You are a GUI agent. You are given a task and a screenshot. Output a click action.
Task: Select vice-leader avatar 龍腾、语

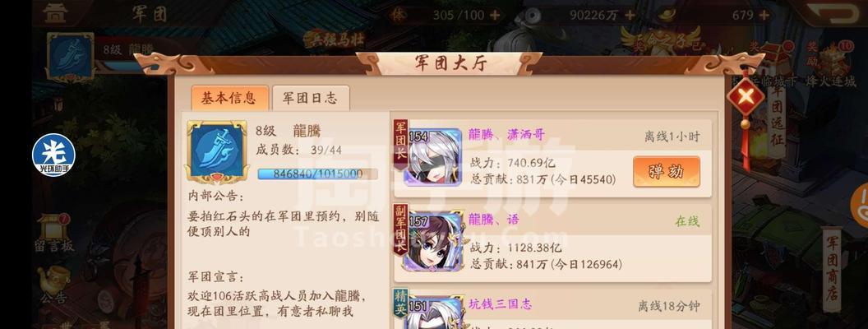(432, 241)
